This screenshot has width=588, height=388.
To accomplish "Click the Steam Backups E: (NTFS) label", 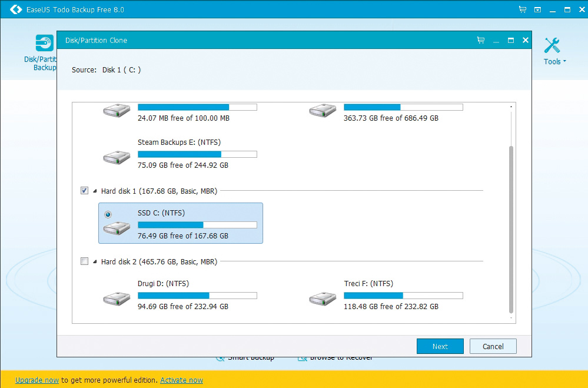I will click(179, 142).
